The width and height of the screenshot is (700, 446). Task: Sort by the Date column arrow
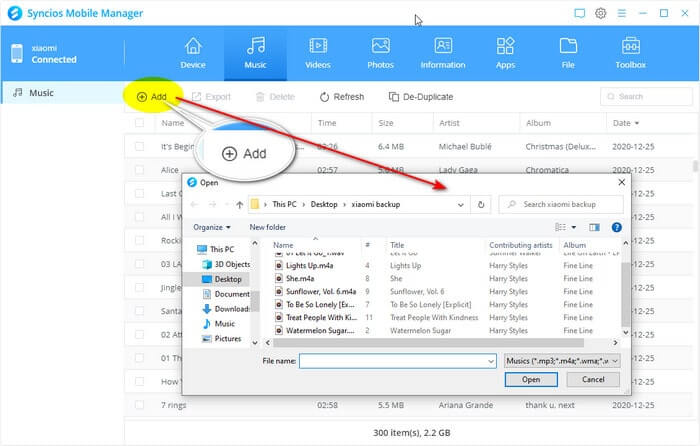[x=637, y=123]
